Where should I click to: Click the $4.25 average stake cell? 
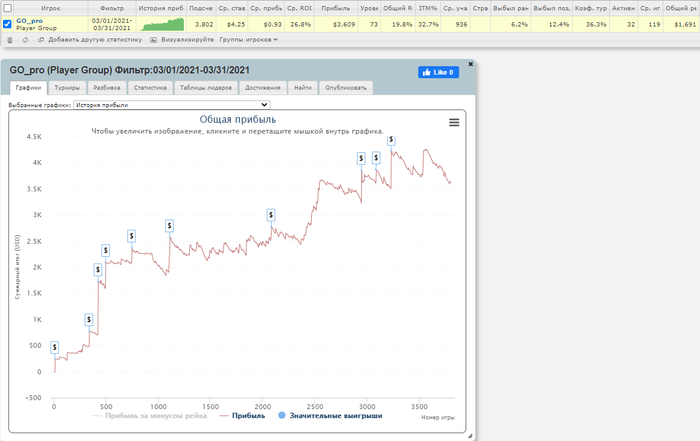[231, 25]
